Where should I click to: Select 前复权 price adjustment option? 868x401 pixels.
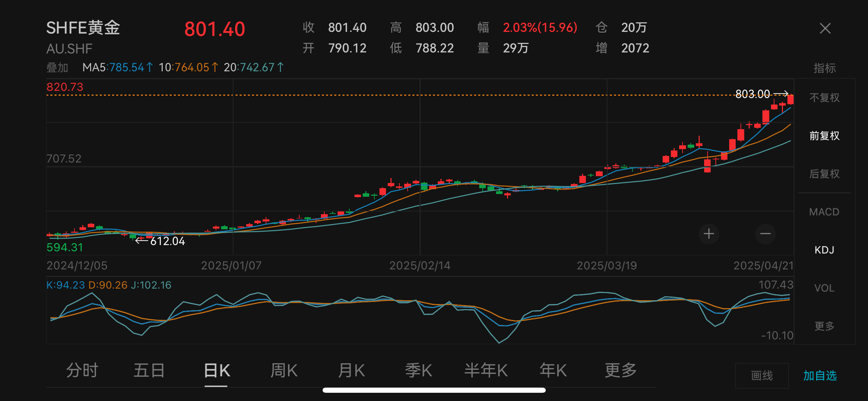click(824, 136)
